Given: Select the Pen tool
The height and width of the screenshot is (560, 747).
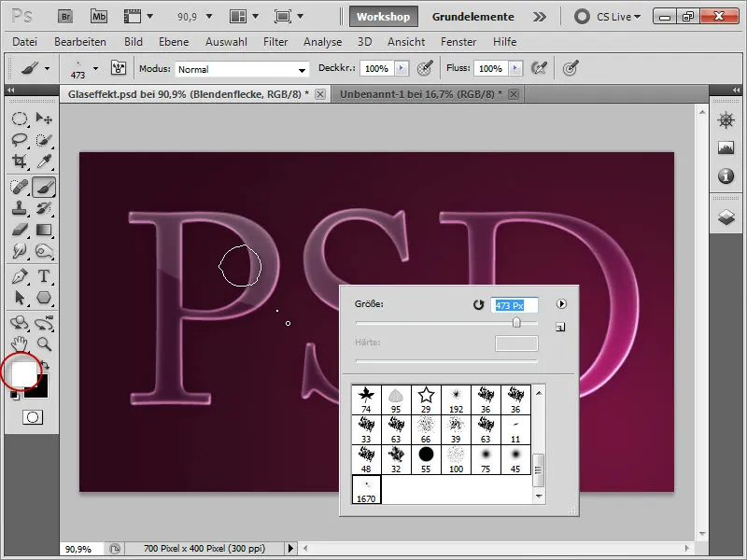Looking at the screenshot, I should pos(20,276).
